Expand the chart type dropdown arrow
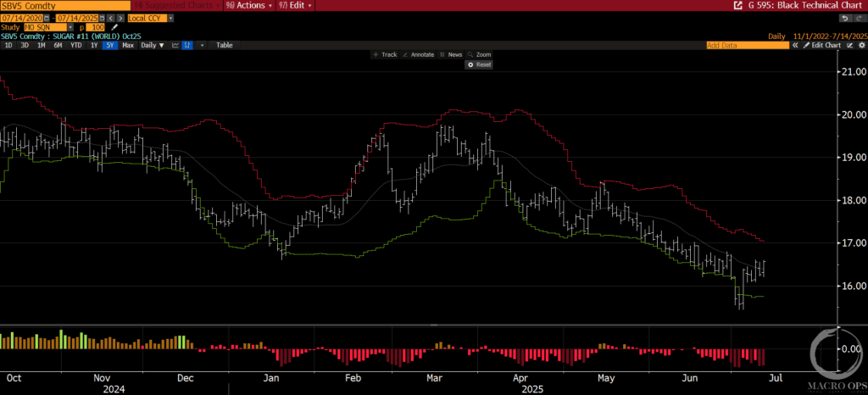The height and width of the screenshot is (395, 868). (202, 46)
